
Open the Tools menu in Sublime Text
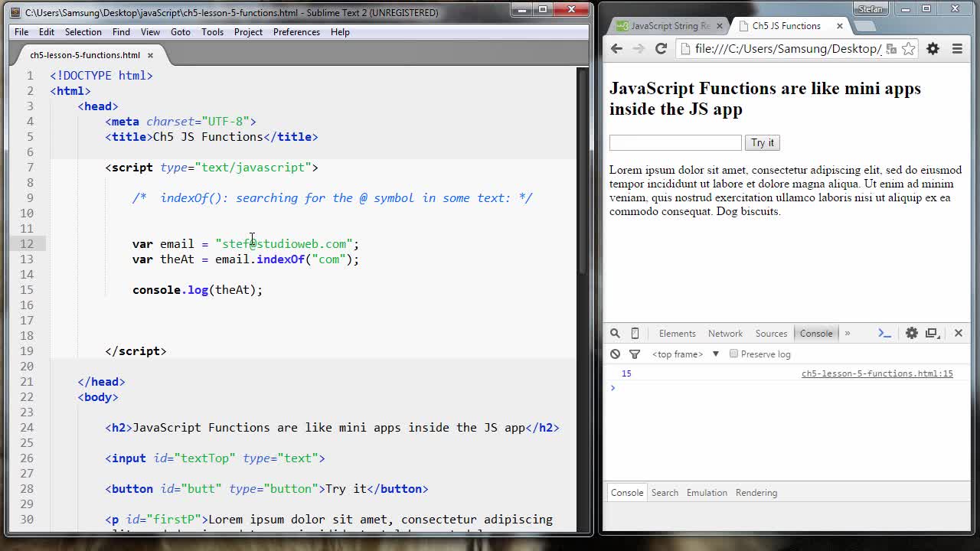pyautogui.click(x=212, y=32)
